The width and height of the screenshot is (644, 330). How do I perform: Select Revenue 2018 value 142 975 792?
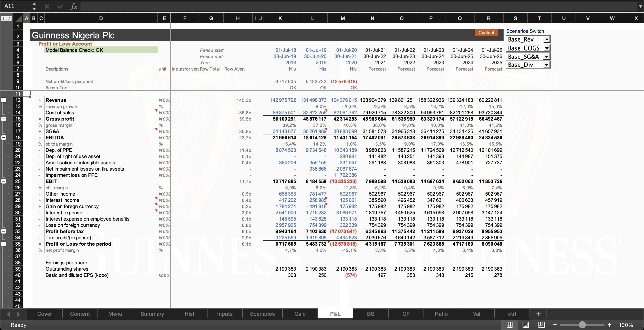pyautogui.click(x=280, y=100)
